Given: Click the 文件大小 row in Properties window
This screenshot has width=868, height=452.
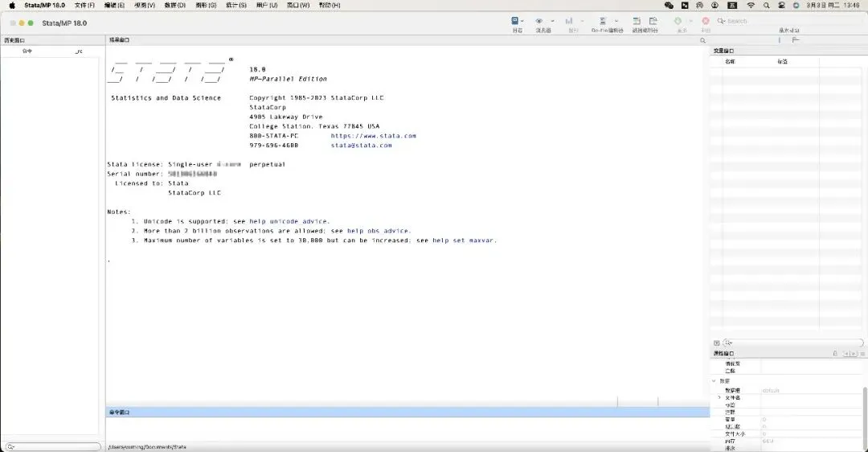Looking at the screenshot, I should click(787, 434).
